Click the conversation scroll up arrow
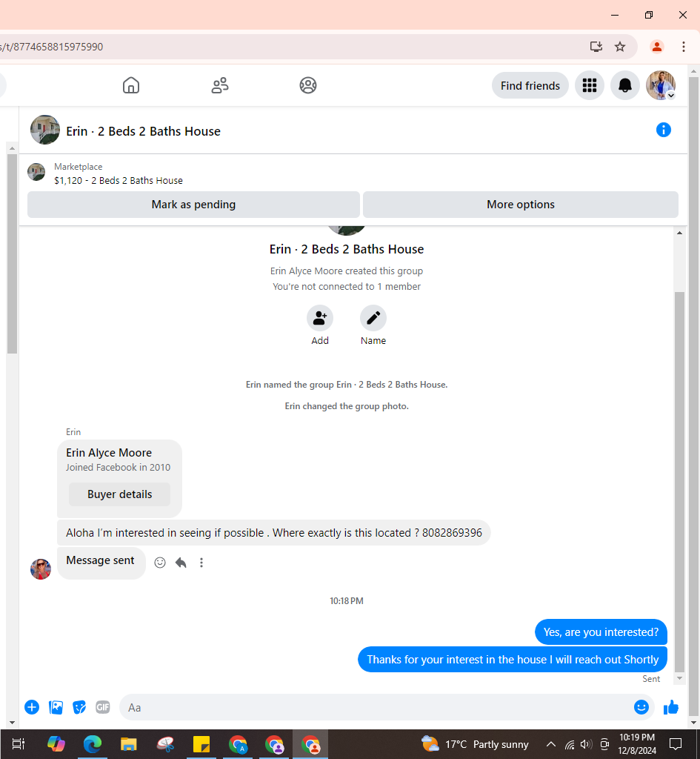The width and height of the screenshot is (700, 759). (x=679, y=233)
